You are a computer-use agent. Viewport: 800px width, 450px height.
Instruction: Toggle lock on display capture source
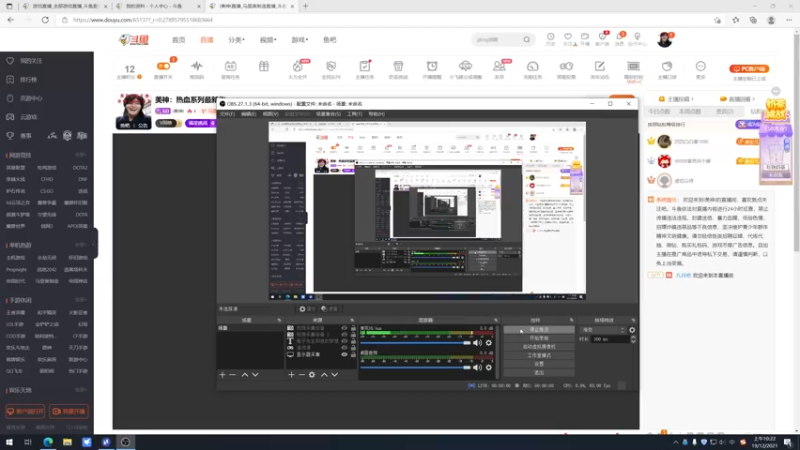(x=353, y=355)
